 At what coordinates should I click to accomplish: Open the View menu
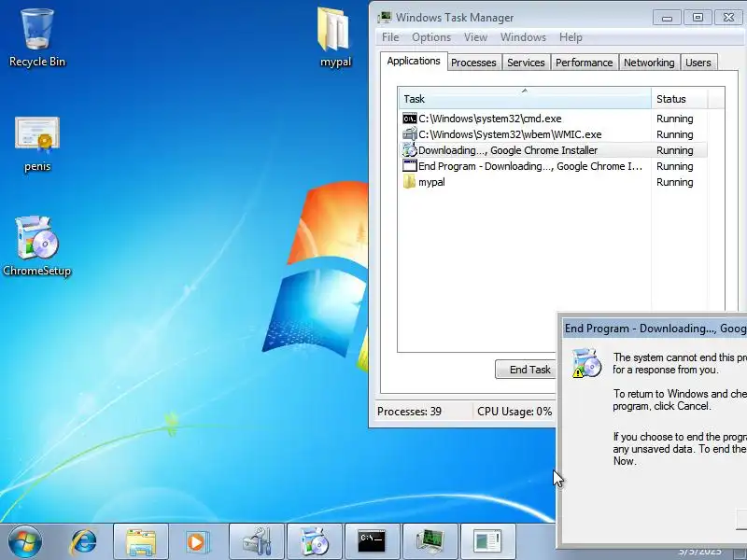coord(475,37)
